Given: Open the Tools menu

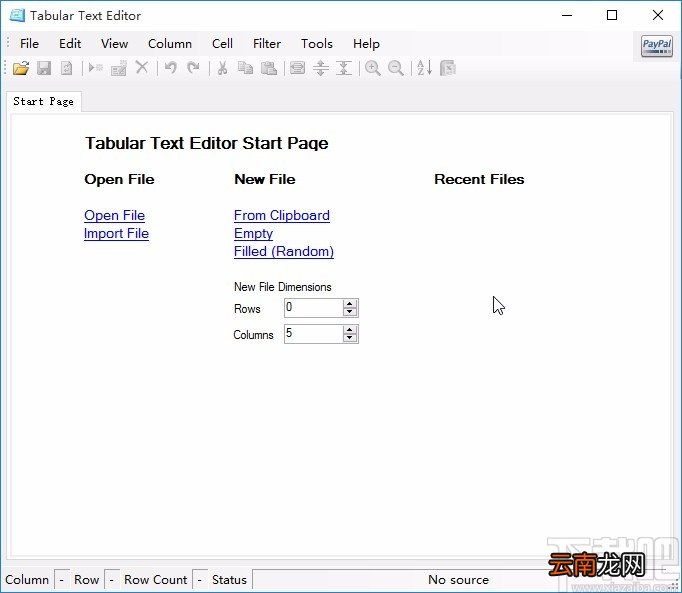Looking at the screenshot, I should click(317, 44).
